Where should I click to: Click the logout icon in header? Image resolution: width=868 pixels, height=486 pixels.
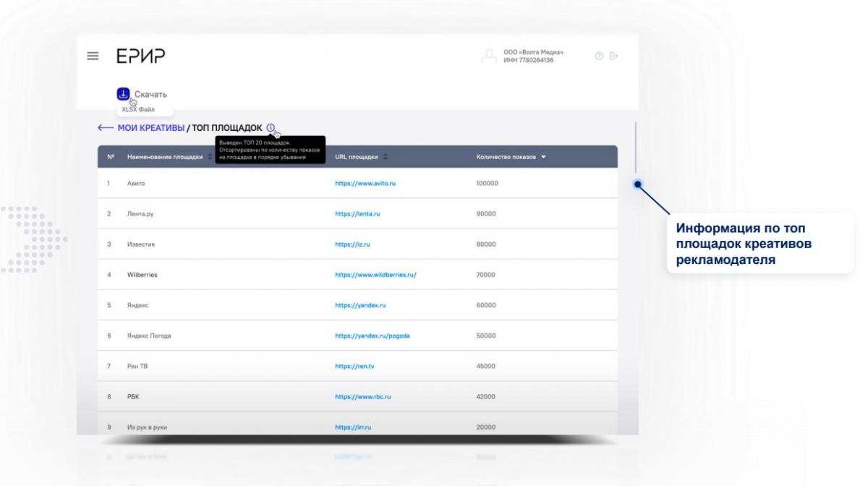614,56
